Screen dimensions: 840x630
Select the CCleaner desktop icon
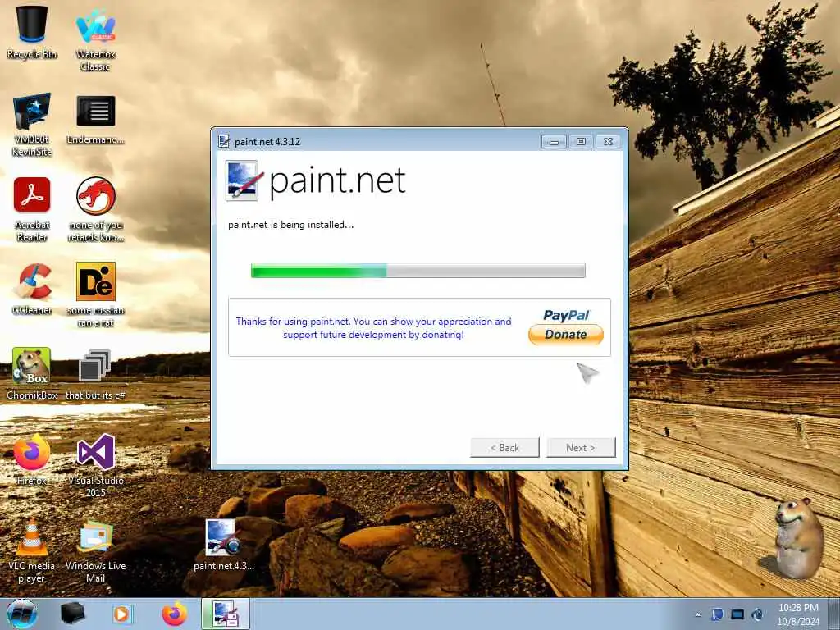click(32, 288)
